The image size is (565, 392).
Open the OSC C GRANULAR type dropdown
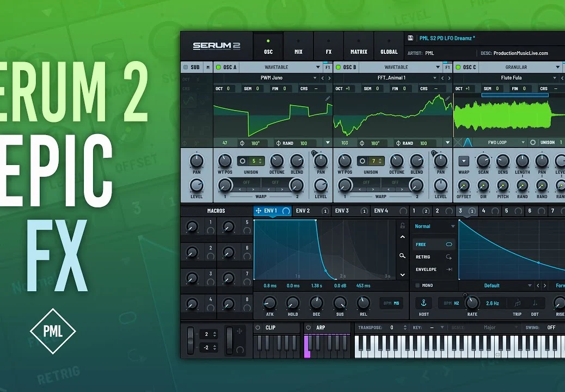click(x=520, y=67)
